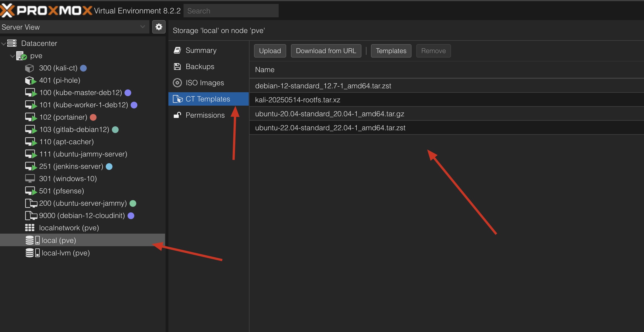Viewport: 644px width, 332px height.
Task: Click the 200 (ubuntu-server-jammy) template icon
Action: 31,203
